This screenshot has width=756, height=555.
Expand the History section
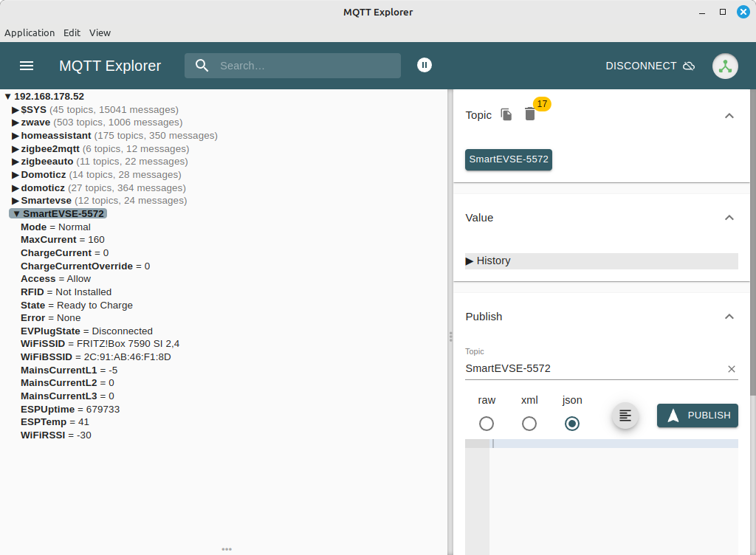601,261
